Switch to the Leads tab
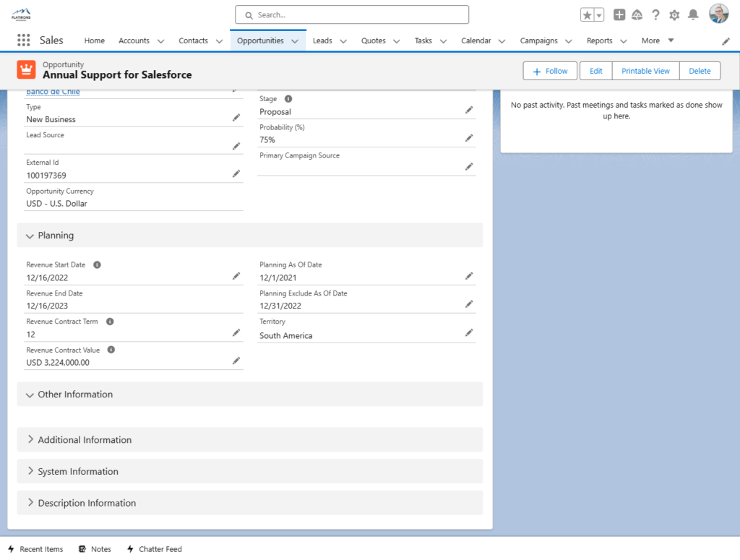The width and height of the screenshot is (740, 560). (322, 40)
